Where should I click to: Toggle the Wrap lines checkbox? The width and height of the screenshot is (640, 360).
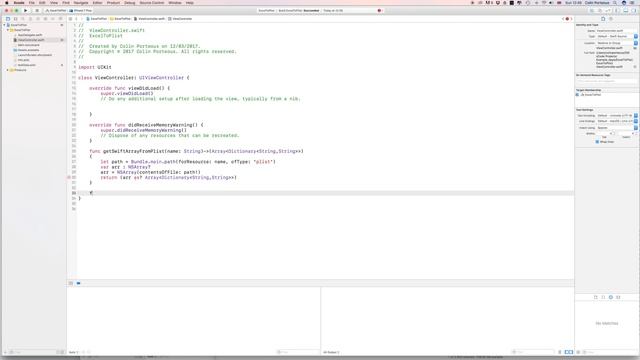(597, 142)
